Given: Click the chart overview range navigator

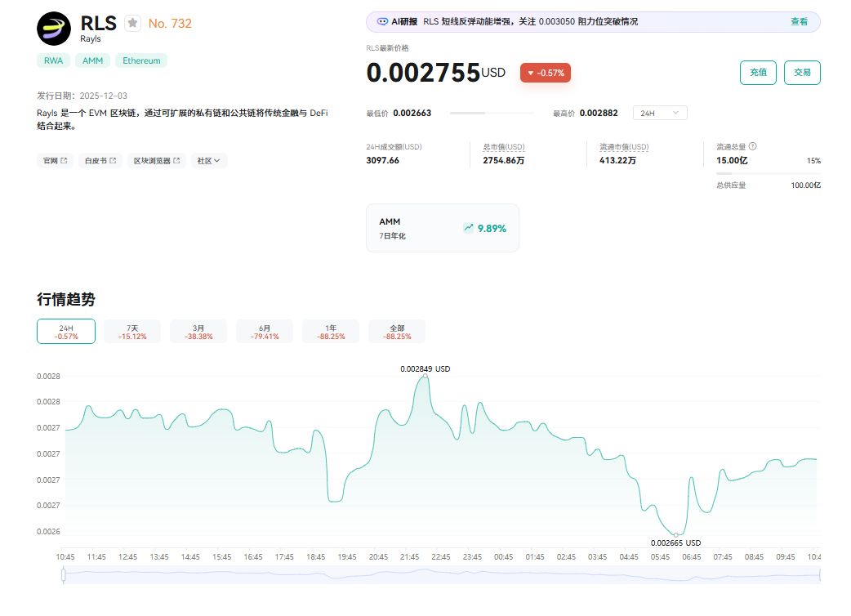Looking at the screenshot, I should pyautogui.click(x=442, y=575).
